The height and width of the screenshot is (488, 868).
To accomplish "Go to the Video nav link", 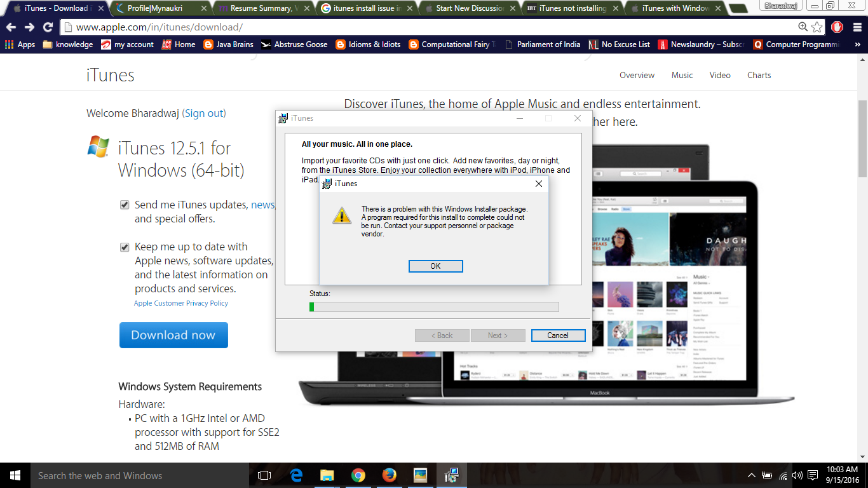I will tap(720, 75).
